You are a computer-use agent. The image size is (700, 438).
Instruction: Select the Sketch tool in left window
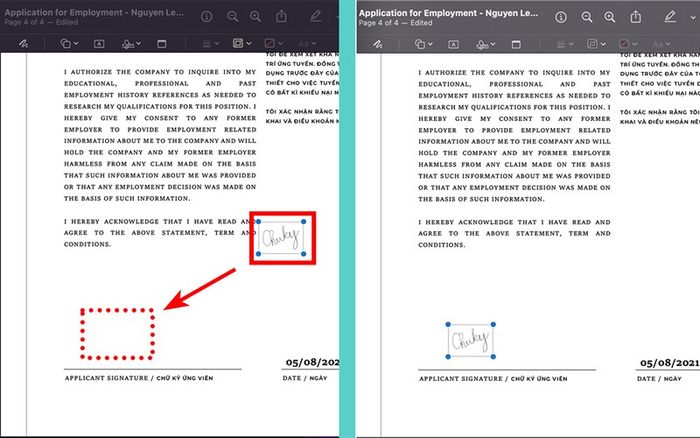click(x=23, y=44)
